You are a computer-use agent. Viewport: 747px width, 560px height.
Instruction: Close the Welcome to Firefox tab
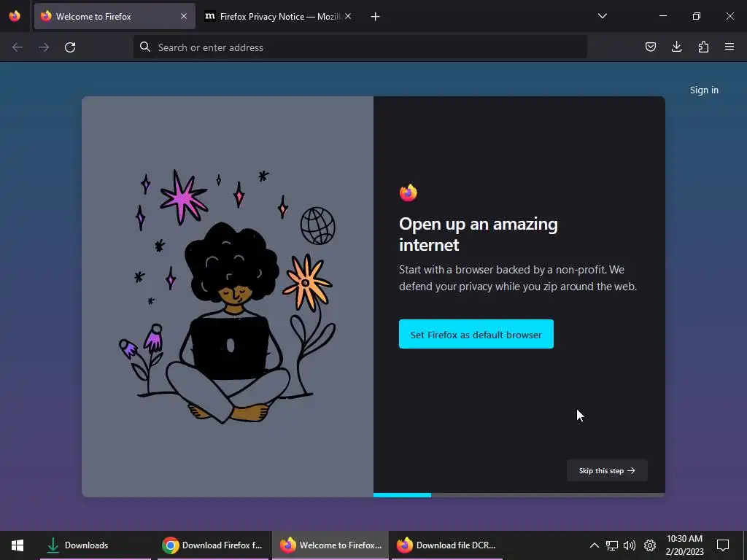[x=184, y=16]
